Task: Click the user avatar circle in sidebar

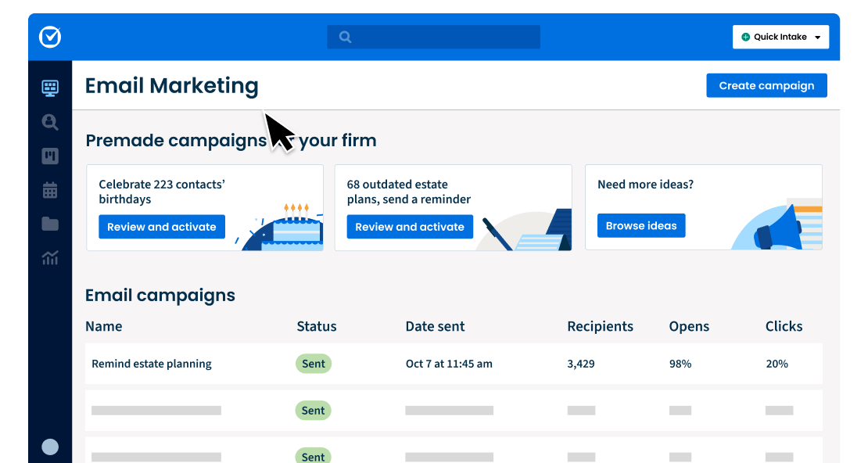Action: pyautogui.click(x=50, y=447)
